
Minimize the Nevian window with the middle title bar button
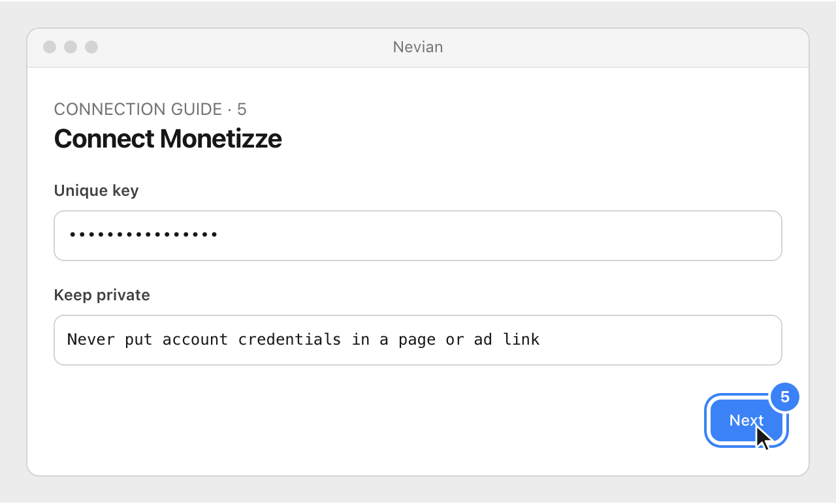coord(71,47)
